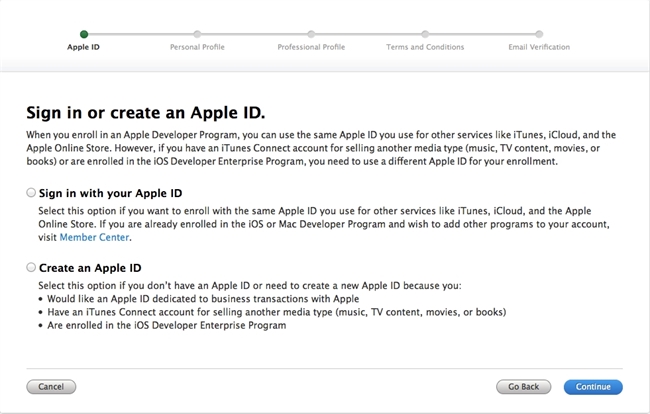Select the 'Sign in with your Apple ID' radio button
Screen dimensions: 650x414
pyautogui.click(x=31, y=192)
